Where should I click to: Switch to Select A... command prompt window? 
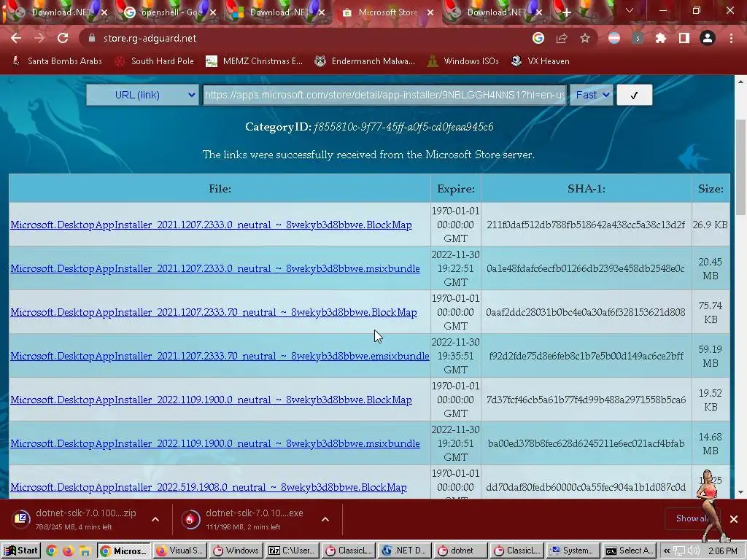point(629,551)
